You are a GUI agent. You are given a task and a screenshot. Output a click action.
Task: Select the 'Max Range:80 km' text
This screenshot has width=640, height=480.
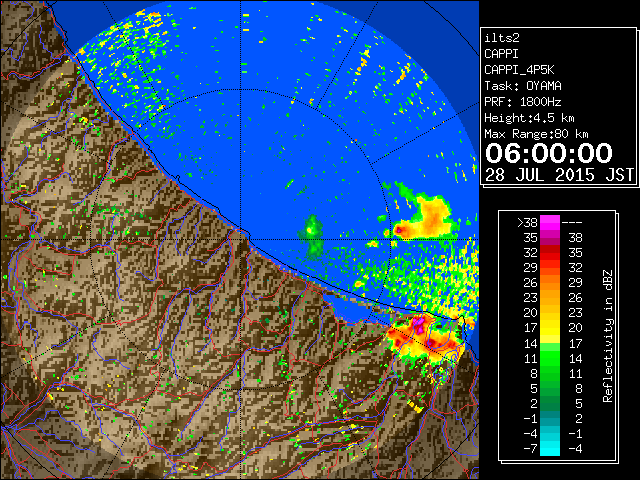(536, 134)
